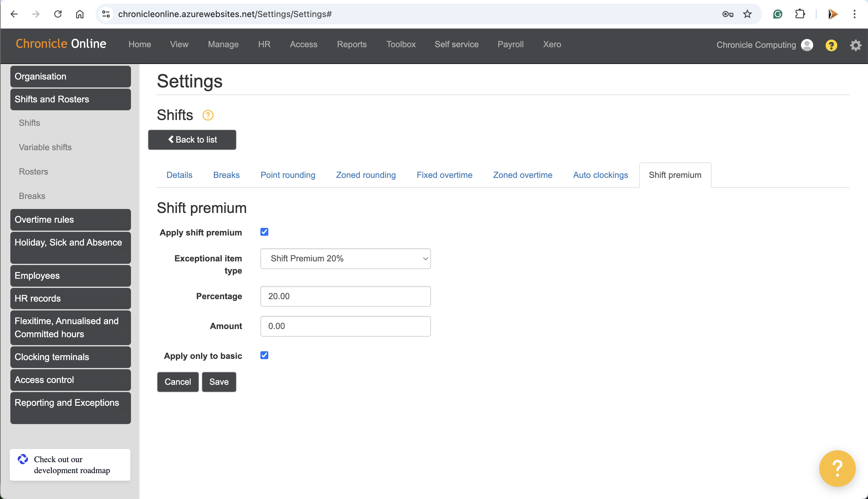Viewport: 868px width, 499px height.
Task: Open the browser extensions puzzle icon
Action: [x=799, y=14]
